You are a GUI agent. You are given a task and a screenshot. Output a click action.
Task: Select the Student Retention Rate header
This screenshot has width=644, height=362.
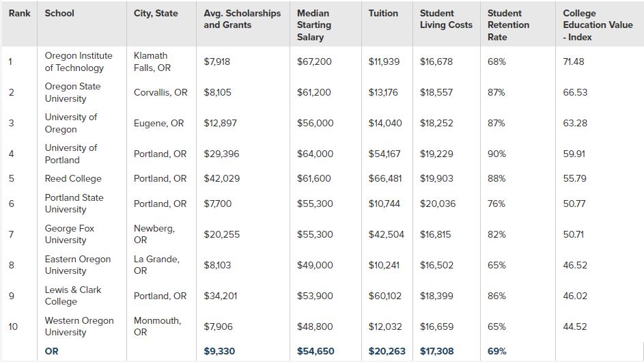[508, 25]
